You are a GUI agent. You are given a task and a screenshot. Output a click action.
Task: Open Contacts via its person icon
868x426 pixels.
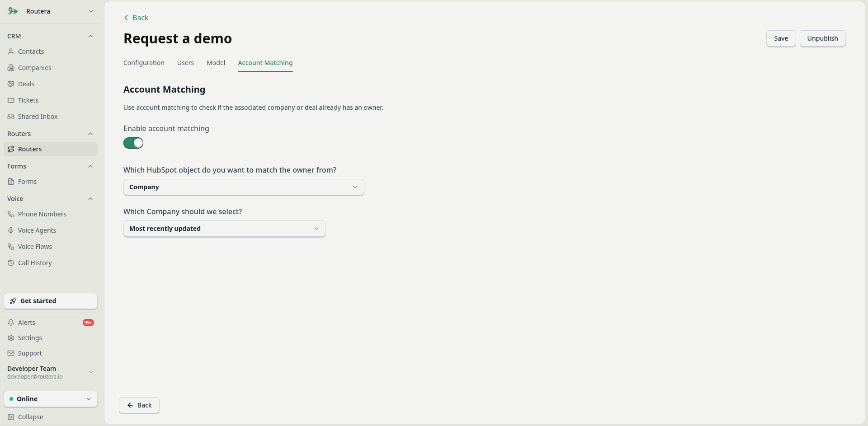(11, 51)
